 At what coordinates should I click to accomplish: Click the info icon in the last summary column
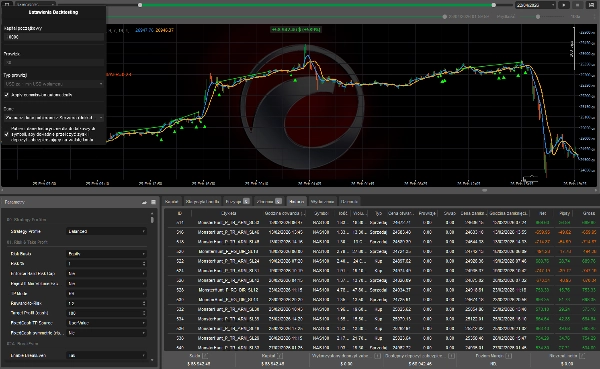(582, 356)
